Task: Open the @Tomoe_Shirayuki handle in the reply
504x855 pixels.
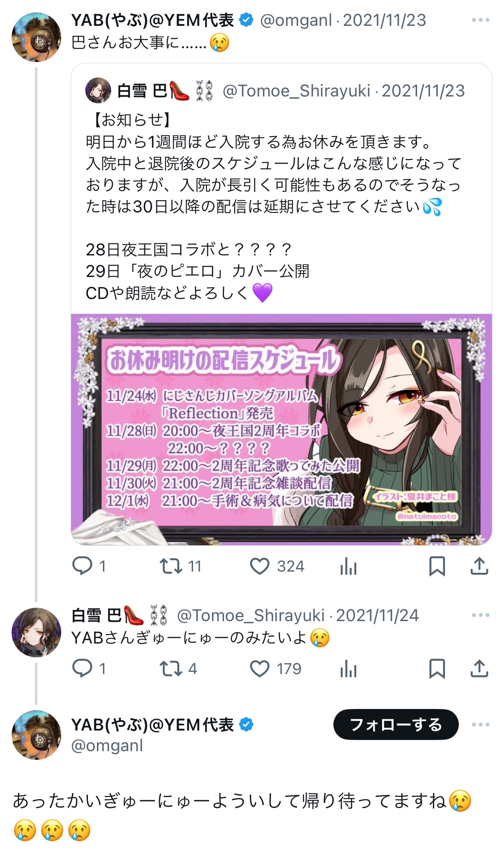Action: pos(251,615)
